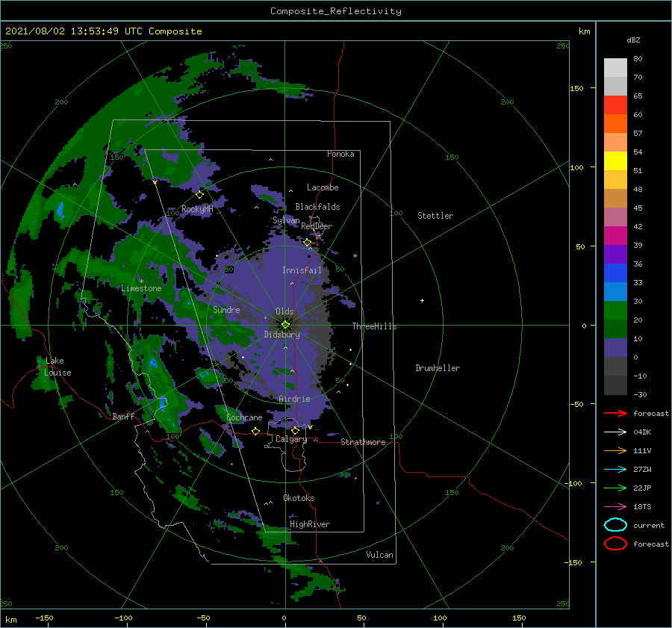Screen dimensions: 672x628
Task: Click the Vulcan label on the map
Action: click(380, 555)
